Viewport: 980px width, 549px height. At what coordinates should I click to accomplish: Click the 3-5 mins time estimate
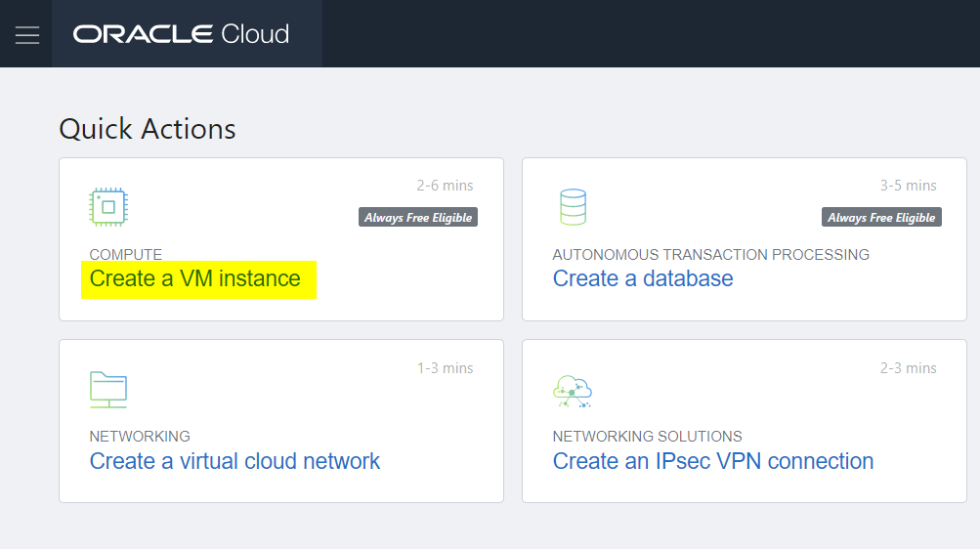click(908, 186)
